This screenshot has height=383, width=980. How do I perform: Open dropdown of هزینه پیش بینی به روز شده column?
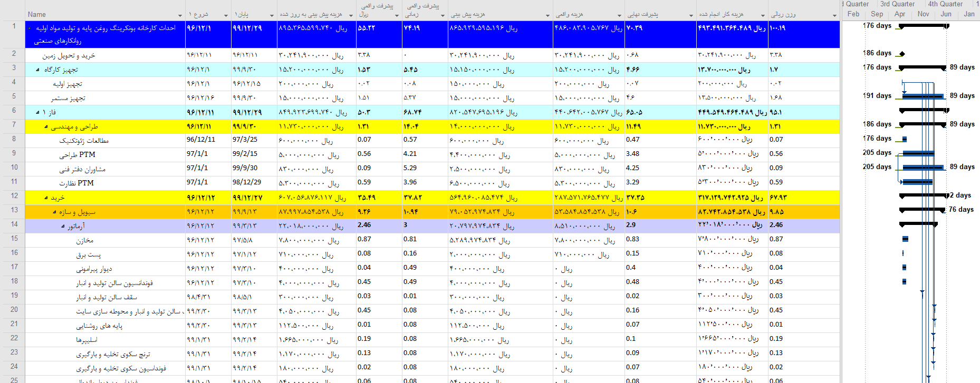pyautogui.click(x=352, y=15)
